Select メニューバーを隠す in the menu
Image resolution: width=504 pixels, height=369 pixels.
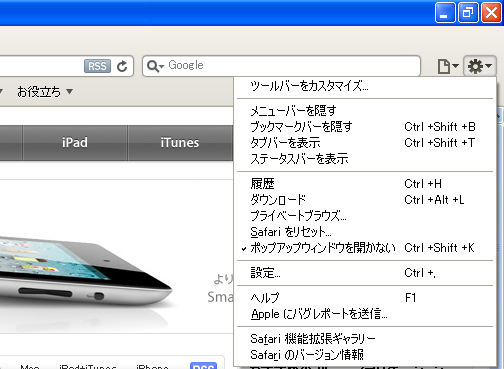click(x=364, y=110)
